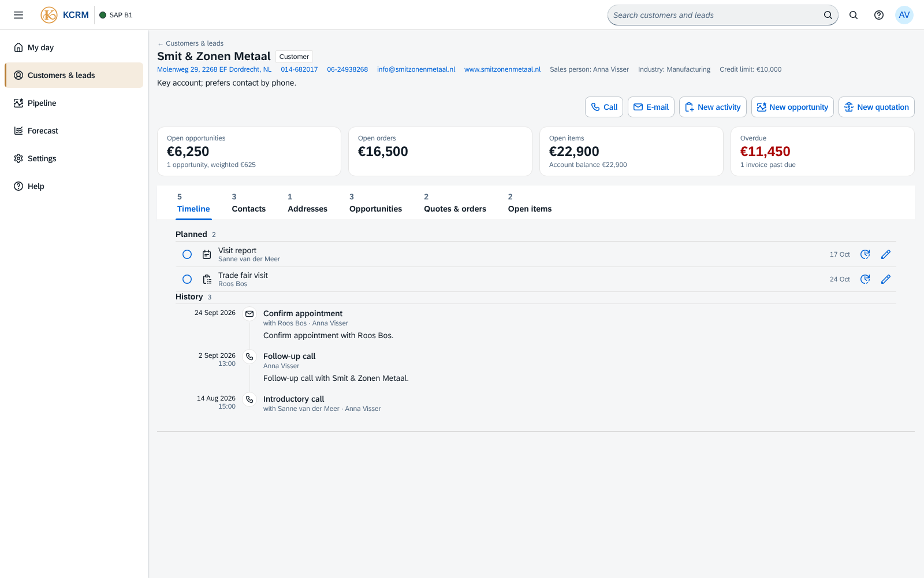Reschedule the Trade fair visit activity

tap(865, 279)
